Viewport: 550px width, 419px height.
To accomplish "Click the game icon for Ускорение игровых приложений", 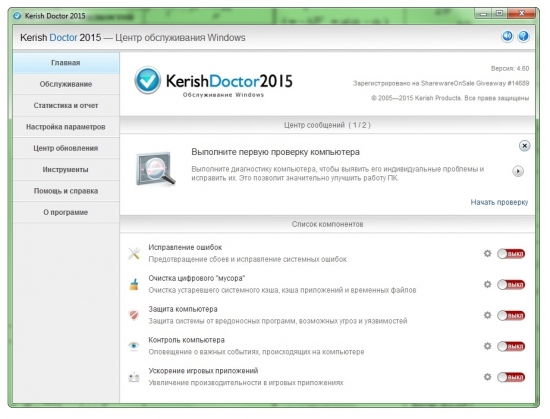I will click(134, 377).
